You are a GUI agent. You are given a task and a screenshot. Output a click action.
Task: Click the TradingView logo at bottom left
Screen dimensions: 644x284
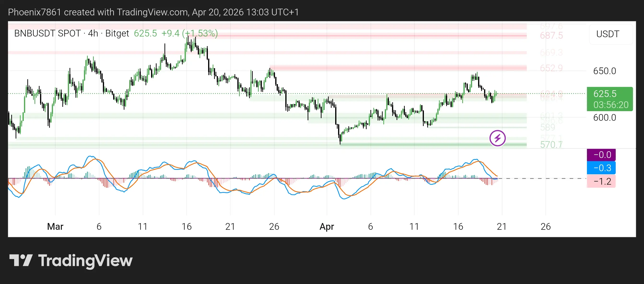click(x=71, y=260)
